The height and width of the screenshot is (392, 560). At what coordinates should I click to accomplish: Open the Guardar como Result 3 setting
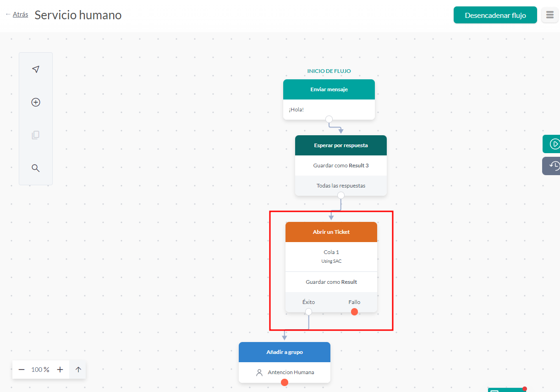coord(340,165)
